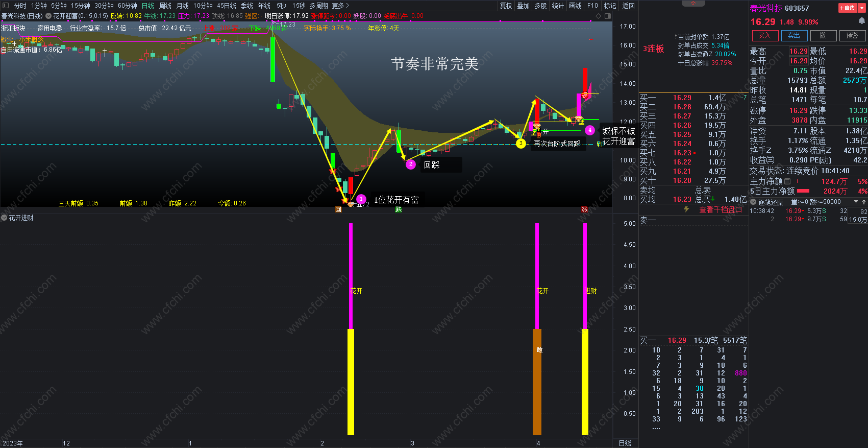868x448 pixels.
Task: Open the 多周期 multi-period view
Action: pos(318,6)
